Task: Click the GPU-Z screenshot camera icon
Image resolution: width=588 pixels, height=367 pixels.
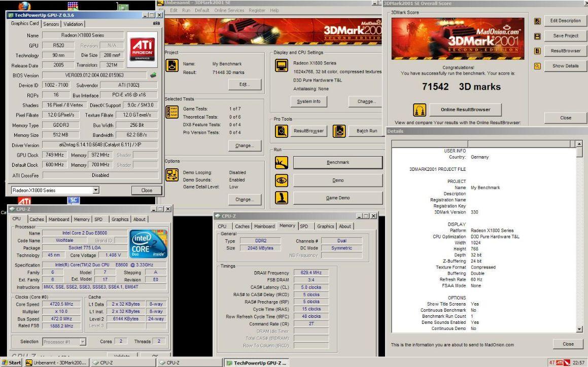Action: 156,24
